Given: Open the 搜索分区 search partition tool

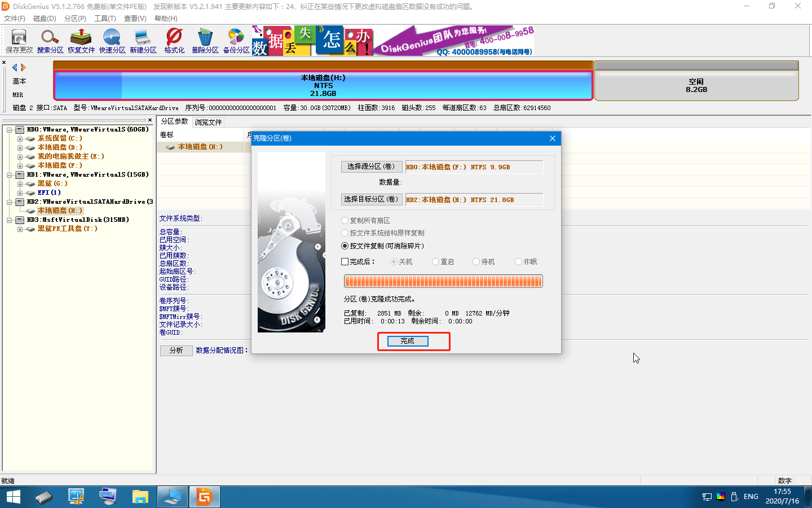Looking at the screenshot, I should pos(50,41).
